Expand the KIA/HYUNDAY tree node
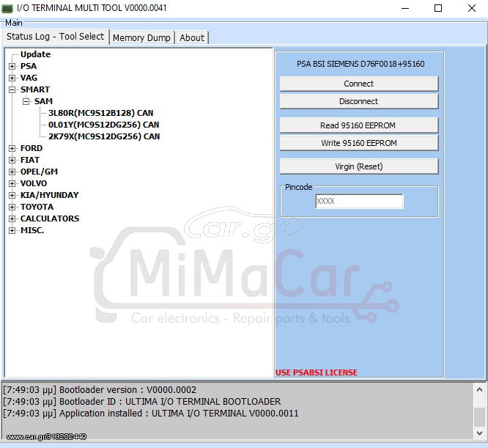 (12, 195)
